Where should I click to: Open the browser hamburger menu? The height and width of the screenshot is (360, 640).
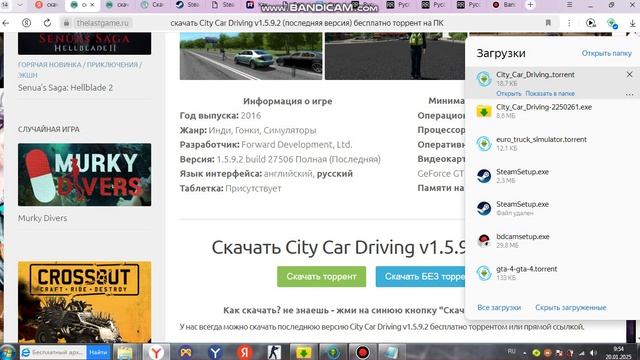click(569, 5)
